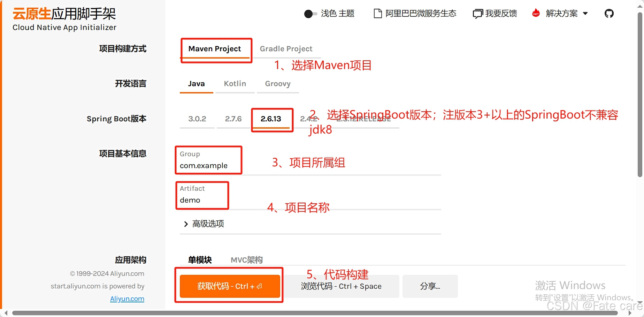Click the '项目基本信息' label
Screen dimensions: 644x317
(123, 154)
